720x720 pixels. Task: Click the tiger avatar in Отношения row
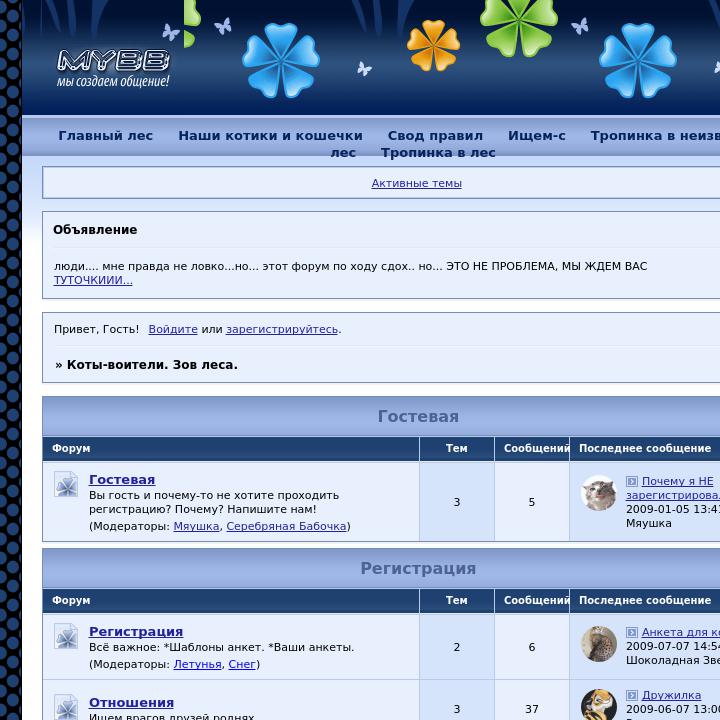tap(599, 705)
